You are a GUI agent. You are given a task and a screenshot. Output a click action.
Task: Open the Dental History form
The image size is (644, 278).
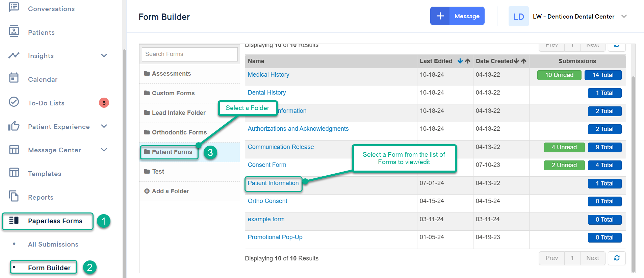(267, 93)
